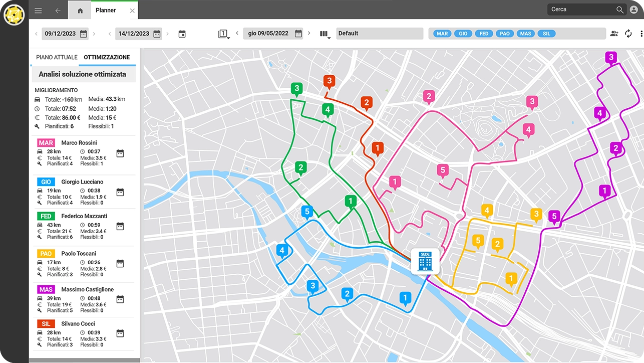The height and width of the screenshot is (363, 644).
Task: Click the blue GIO badge
Action: [46, 182]
